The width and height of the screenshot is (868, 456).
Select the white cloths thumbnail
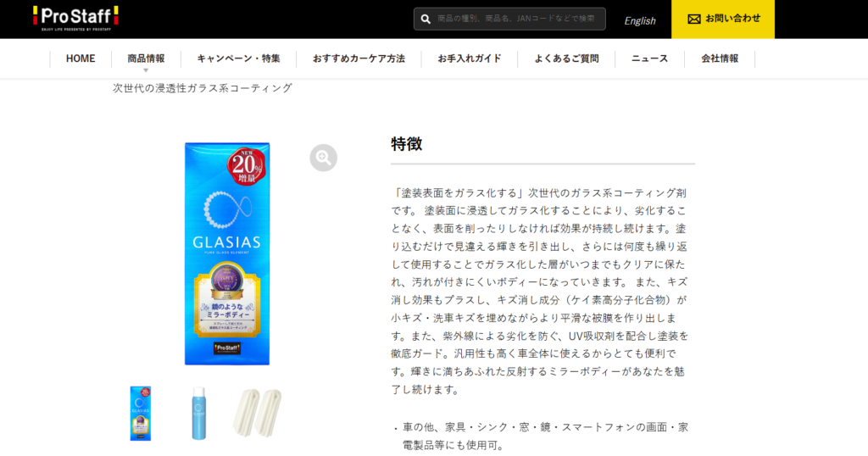(258, 413)
